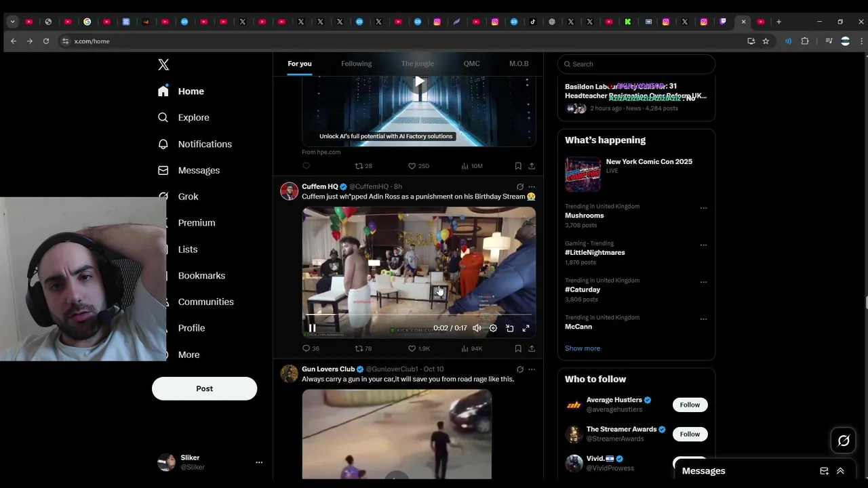Bookmark the HPE ad post
Image resolution: width=868 pixels, height=488 pixels.
(x=518, y=166)
